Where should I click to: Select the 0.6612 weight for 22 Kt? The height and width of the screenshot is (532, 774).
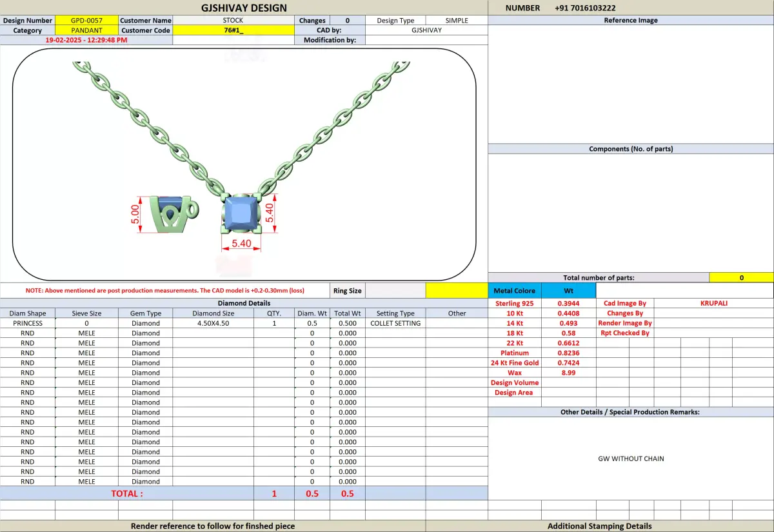[x=568, y=343]
